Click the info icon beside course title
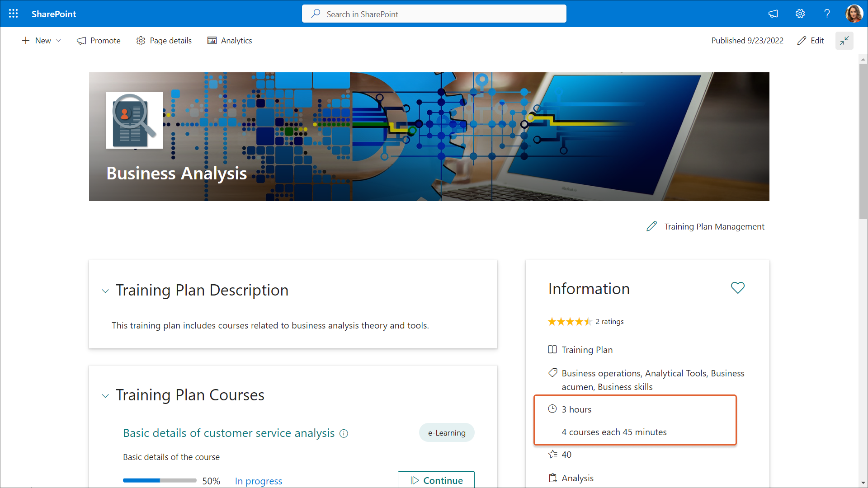868x488 pixels. 344,433
